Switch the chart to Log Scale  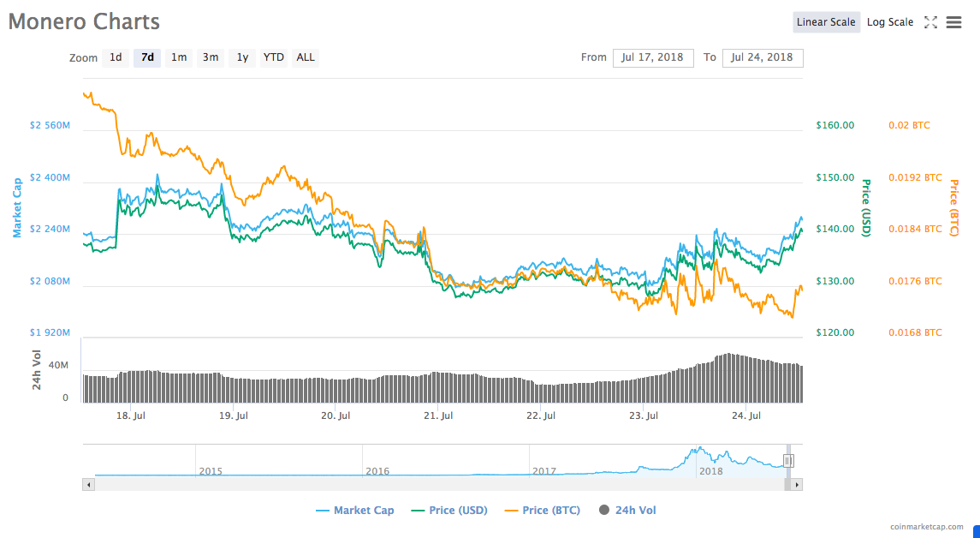click(x=890, y=22)
